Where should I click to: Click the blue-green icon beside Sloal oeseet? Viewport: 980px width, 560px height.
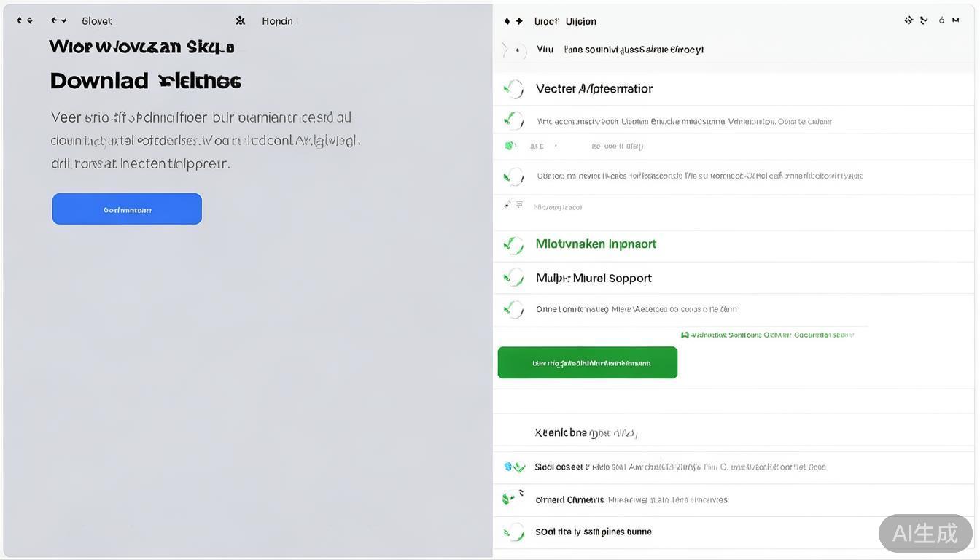pyautogui.click(x=514, y=467)
